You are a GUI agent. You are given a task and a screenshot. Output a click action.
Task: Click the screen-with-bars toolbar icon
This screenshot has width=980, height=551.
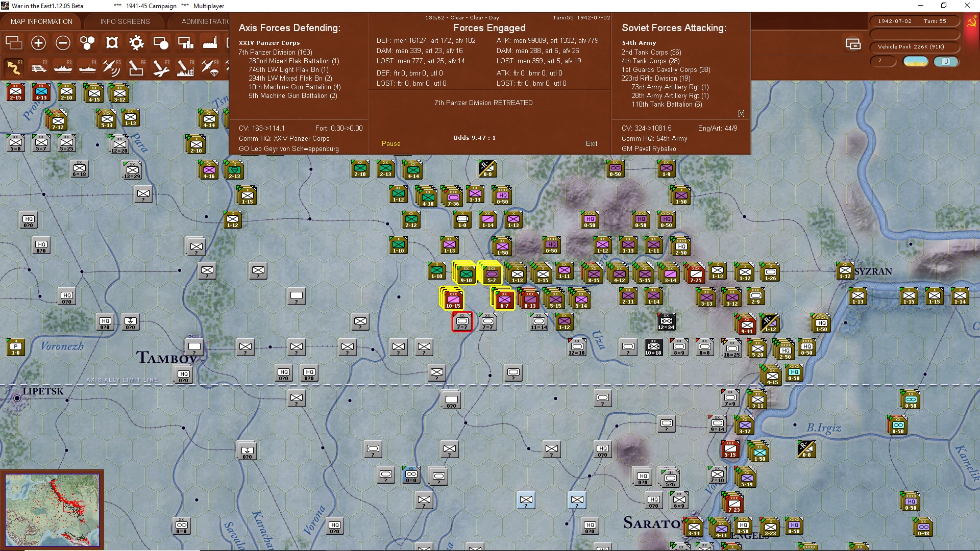[185, 43]
